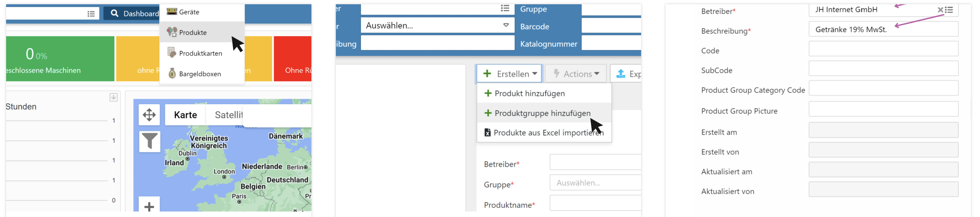Open the Auswählen combo box in the filter bar

click(x=437, y=26)
